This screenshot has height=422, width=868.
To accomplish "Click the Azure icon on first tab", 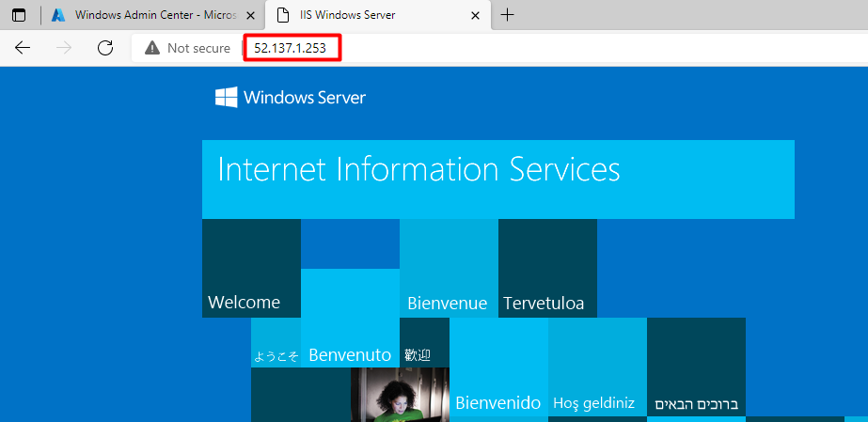I will pyautogui.click(x=58, y=15).
